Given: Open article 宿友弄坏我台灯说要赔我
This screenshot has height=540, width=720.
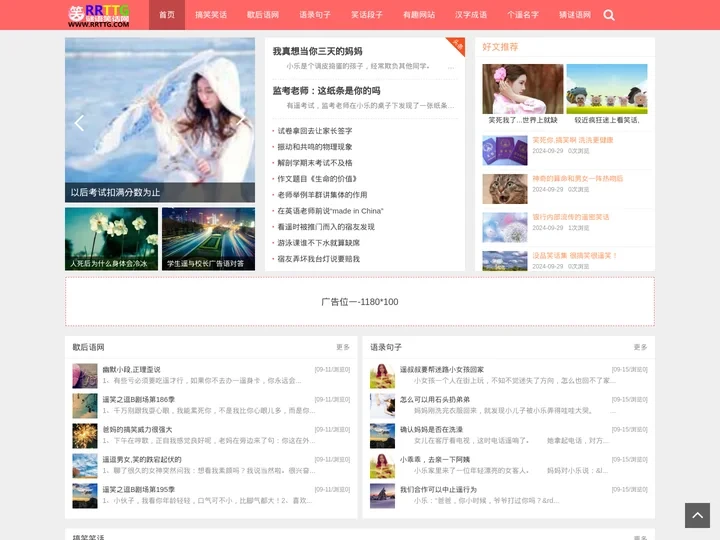Looking at the screenshot, I should pyautogui.click(x=318, y=259).
